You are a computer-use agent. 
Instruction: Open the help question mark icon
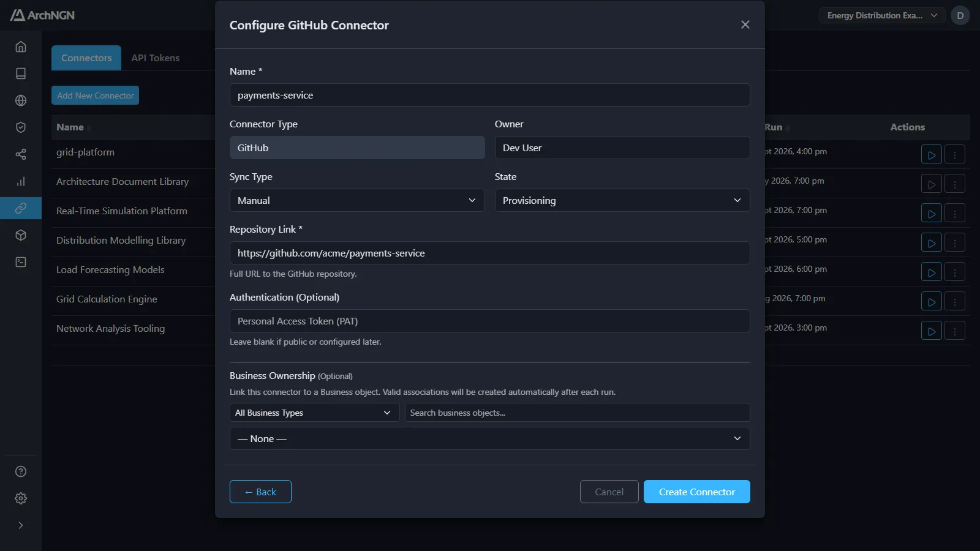21,471
